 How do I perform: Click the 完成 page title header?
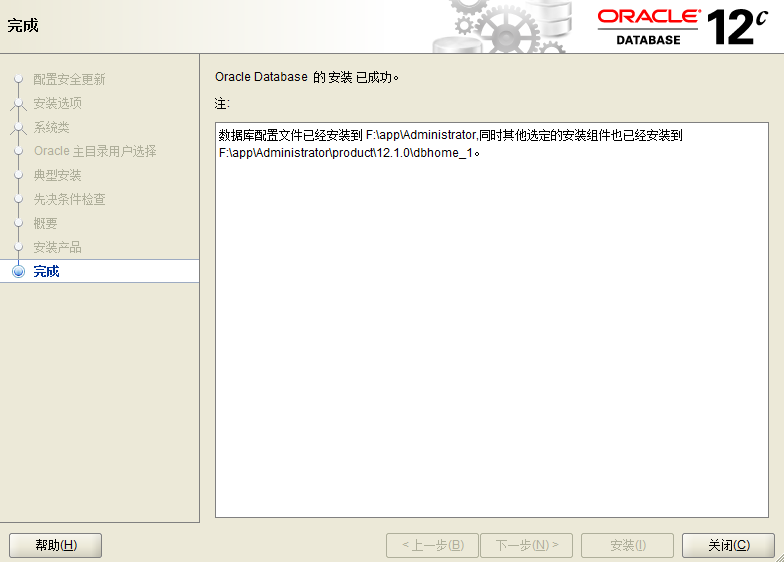coord(23,25)
